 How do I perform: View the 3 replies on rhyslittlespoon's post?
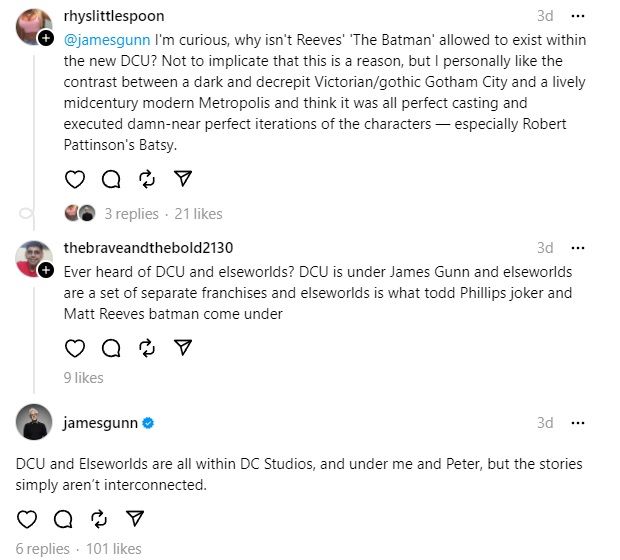point(131,213)
